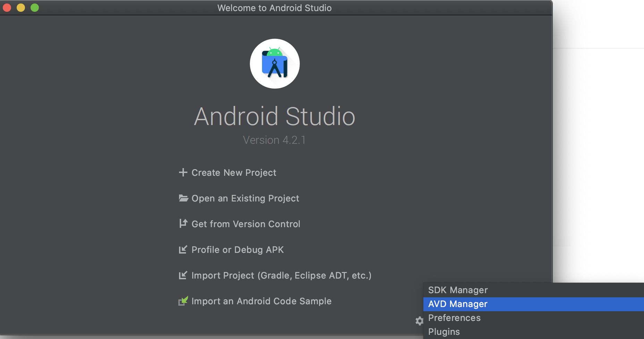Launch AVD Manager from the menu
The width and height of the screenshot is (644, 339).
[534, 304]
